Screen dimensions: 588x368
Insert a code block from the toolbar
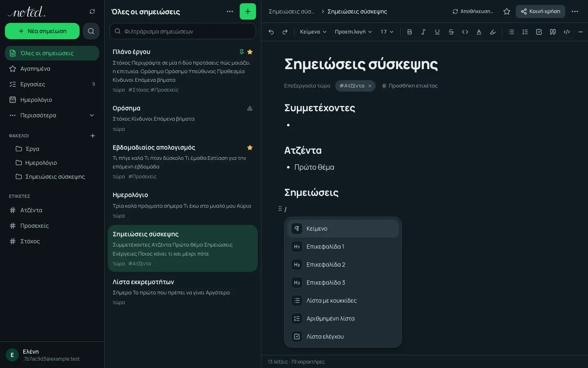(x=567, y=32)
